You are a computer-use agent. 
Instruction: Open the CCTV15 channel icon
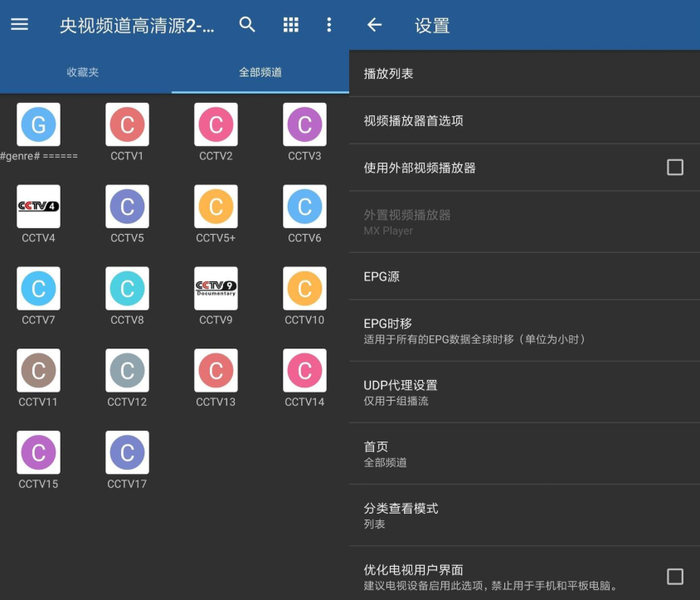tap(38, 452)
